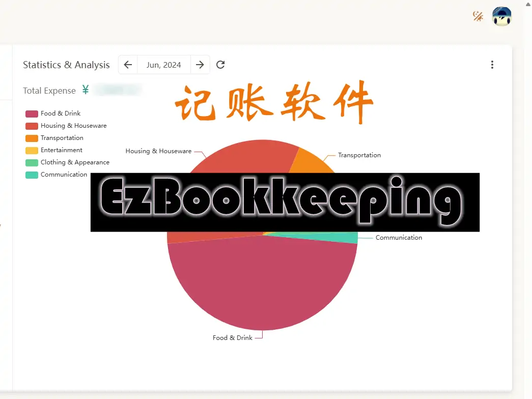Image resolution: width=532 pixels, height=399 pixels.
Task: Reload statistics with the refresh icon
Action: click(x=220, y=65)
